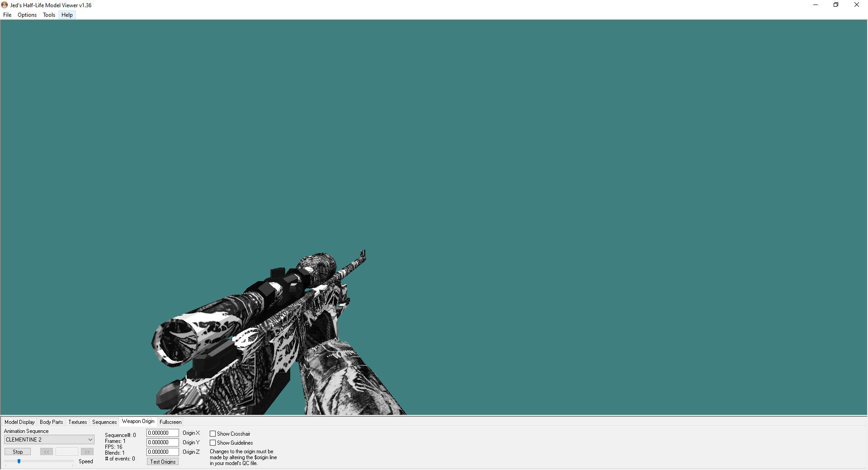Expand the Animation Sequence dropdown
Screen dimensions: 868x470
click(49, 440)
